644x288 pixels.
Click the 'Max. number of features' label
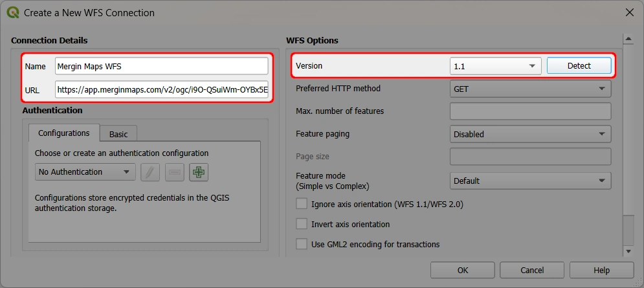(x=340, y=111)
